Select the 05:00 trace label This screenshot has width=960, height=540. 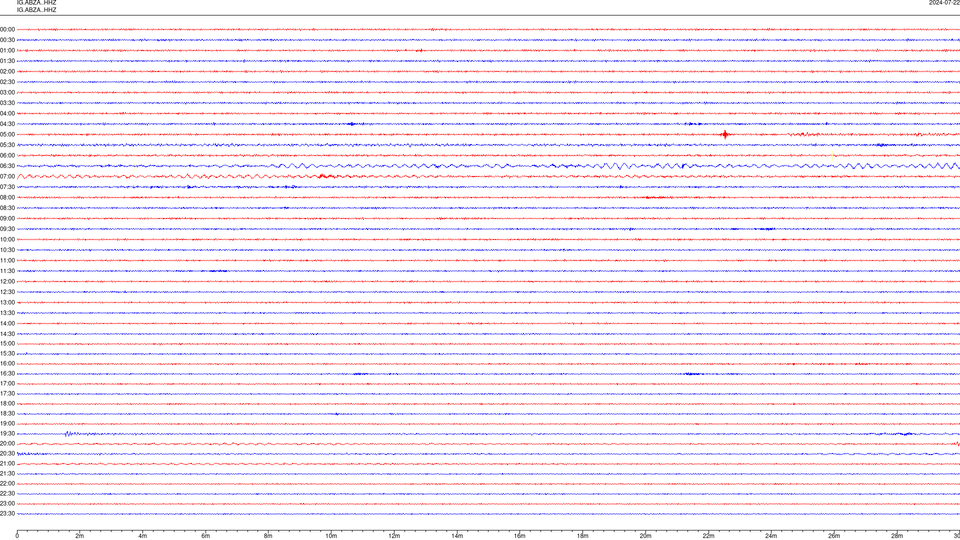(x=7, y=135)
